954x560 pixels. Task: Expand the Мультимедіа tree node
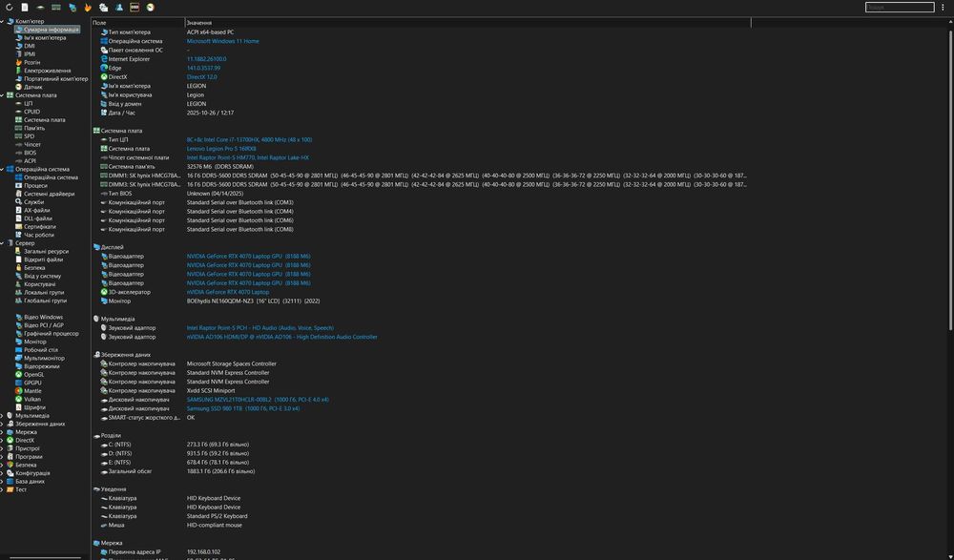(x=3, y=416)
